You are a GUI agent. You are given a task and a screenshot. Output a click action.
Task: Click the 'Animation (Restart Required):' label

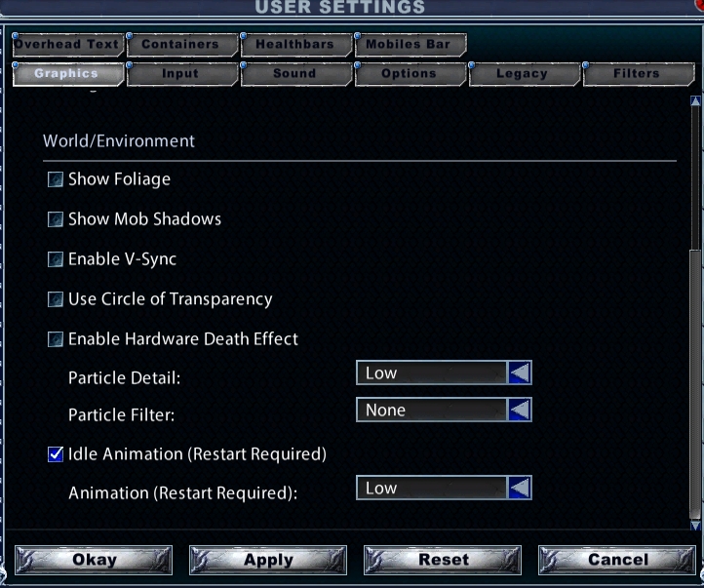point(182,493)
